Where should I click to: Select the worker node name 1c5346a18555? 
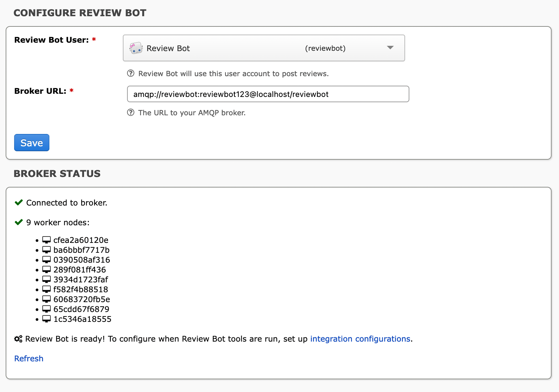(83, 319)
